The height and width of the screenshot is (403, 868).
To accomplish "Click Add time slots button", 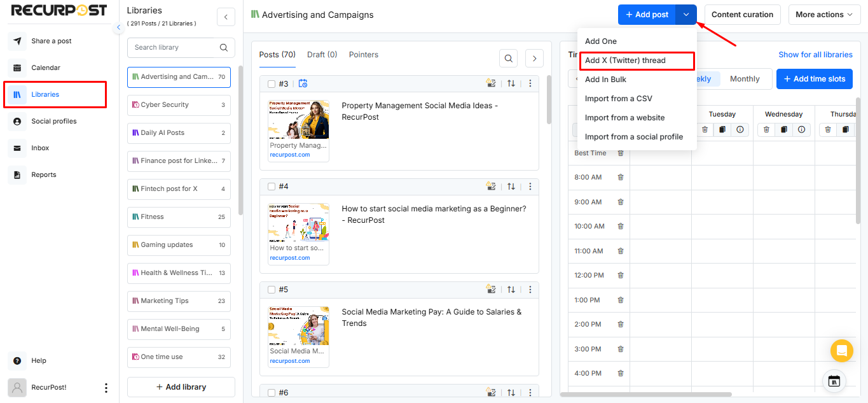I will tap(814, 79).
